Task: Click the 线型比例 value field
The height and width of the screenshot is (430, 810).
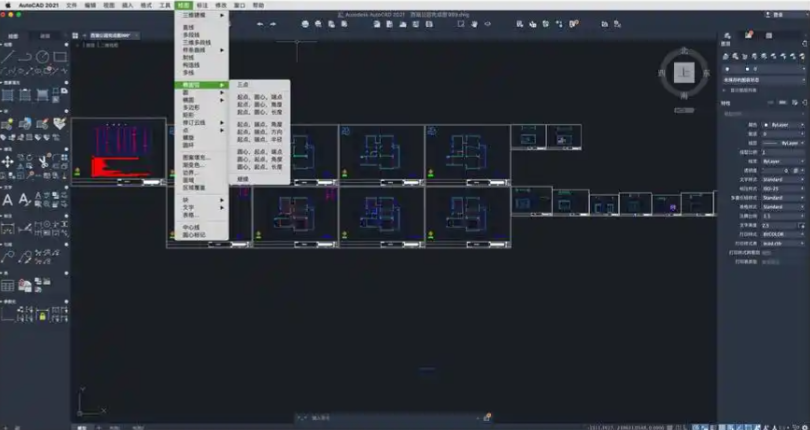Action: [x=784, y=152]
